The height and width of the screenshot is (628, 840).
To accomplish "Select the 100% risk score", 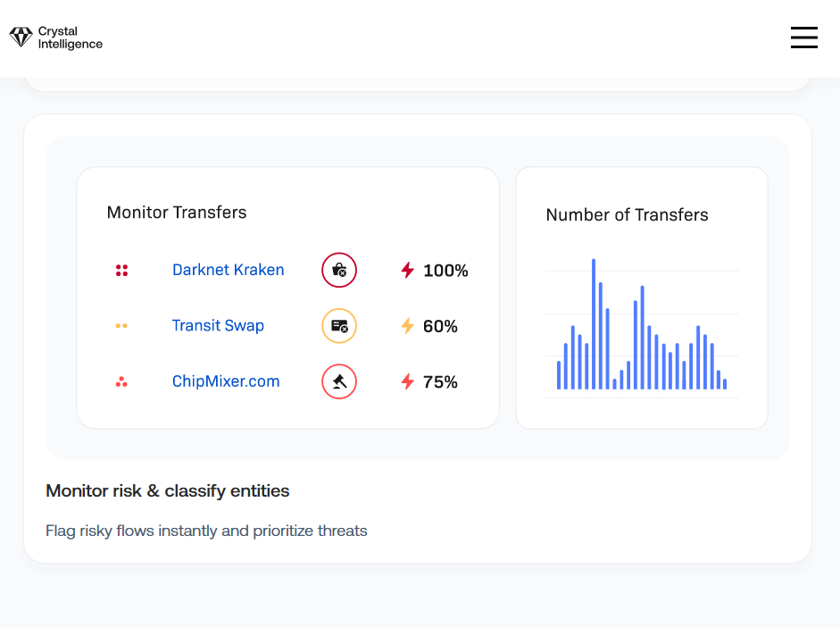I will tap(445, 271).
